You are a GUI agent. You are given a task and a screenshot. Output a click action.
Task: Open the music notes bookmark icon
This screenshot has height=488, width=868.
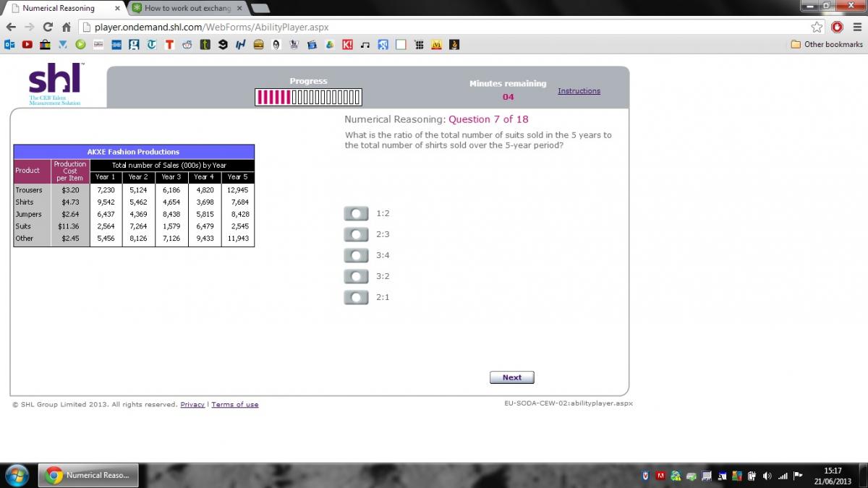365,45
